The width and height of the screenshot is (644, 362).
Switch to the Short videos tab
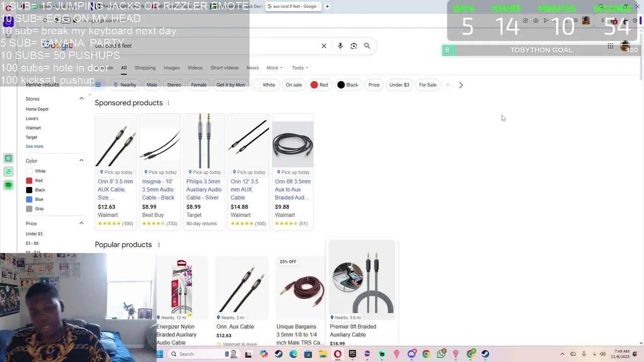(x=224, y=68)
